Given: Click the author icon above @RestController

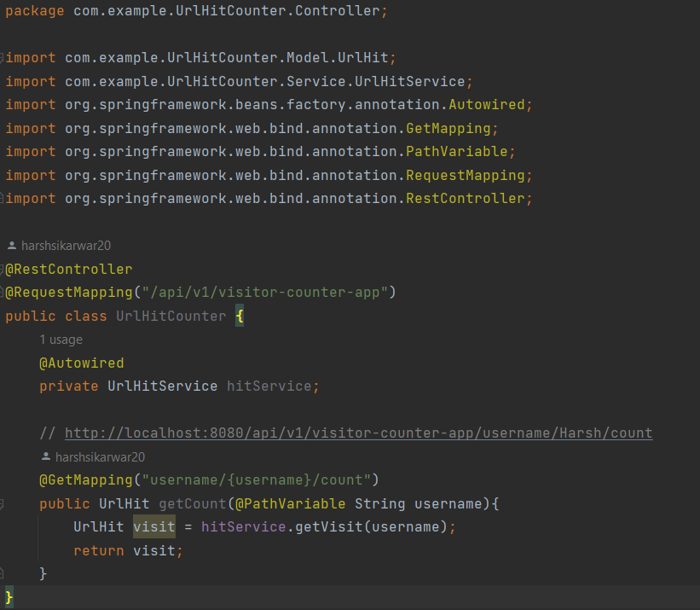Looking at the screenshot, I should pyautogui.click(x=12, y=246).
